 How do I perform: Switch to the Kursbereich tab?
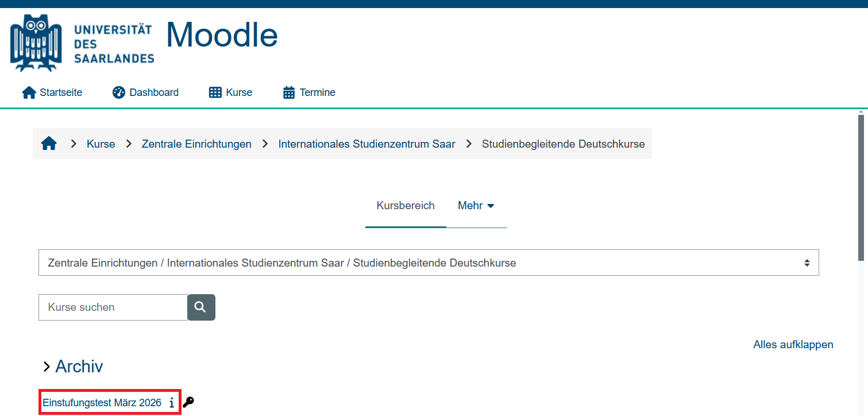tap(405, 205)
